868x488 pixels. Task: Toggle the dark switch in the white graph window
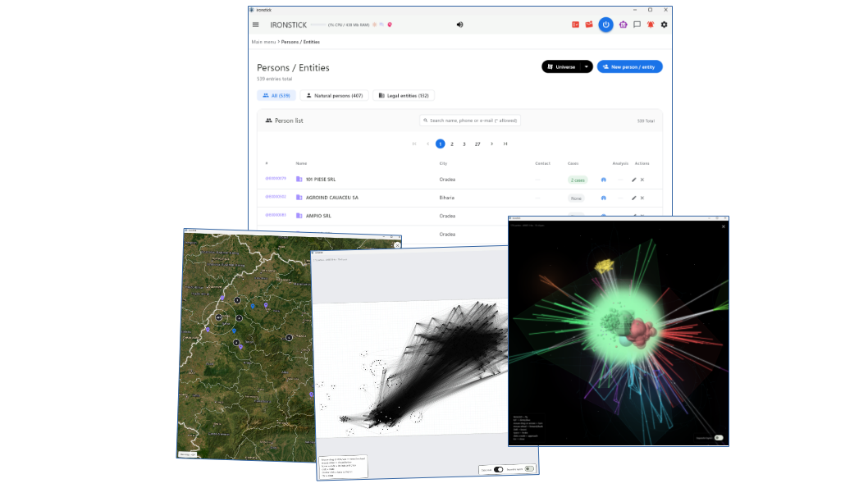499,469
